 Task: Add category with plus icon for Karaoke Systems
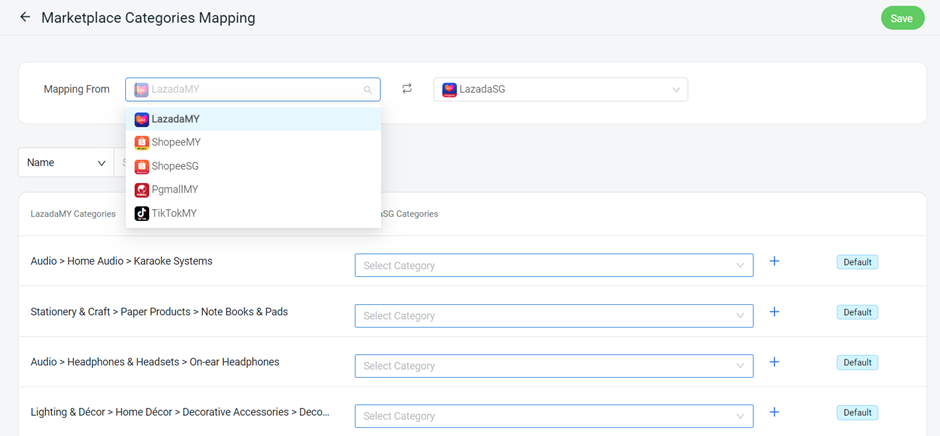click(x=774, y=261)
